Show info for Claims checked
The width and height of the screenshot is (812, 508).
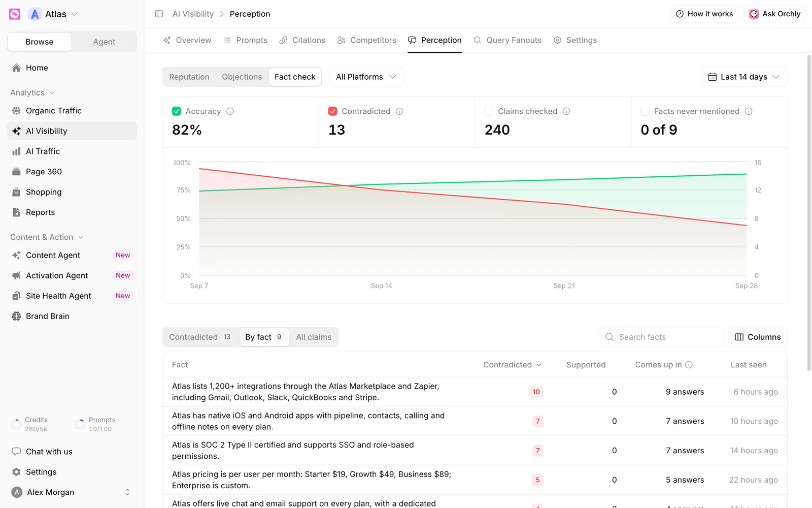tap(566, 111)
